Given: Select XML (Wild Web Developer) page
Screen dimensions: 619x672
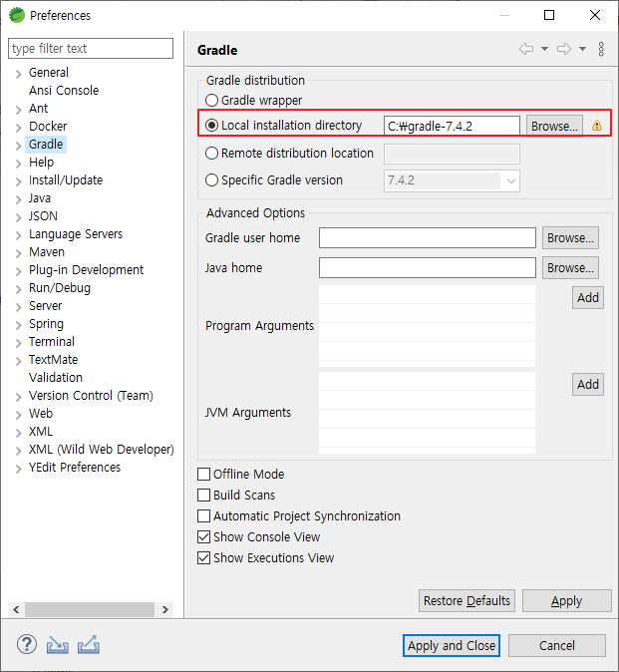Looking at the screenshot, I should 101,450.
